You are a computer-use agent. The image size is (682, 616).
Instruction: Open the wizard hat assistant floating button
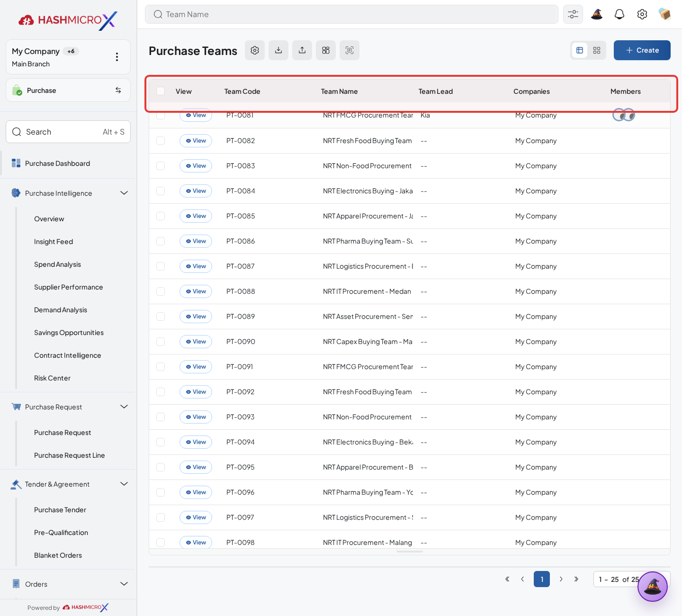point(653,587)
